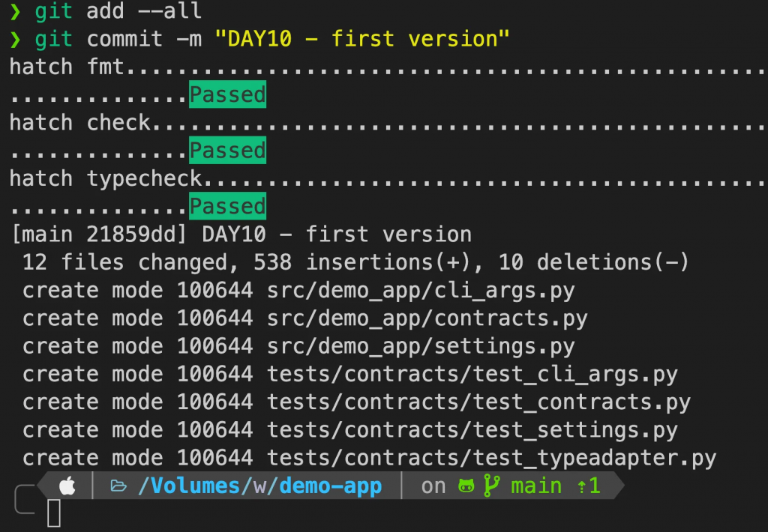Click src/demo_app/cli_args.py file path
Image resolution: width=768 pixels, height=532 pixels.
421,291
